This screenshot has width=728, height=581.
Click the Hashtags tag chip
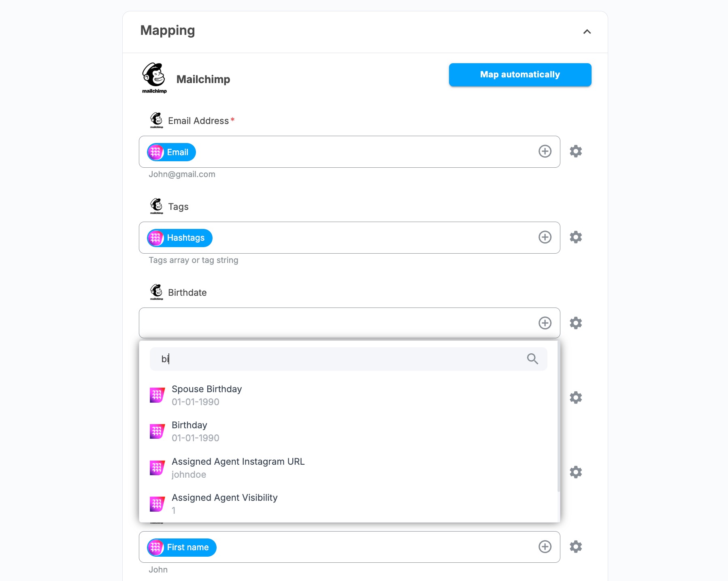[179, 238]
